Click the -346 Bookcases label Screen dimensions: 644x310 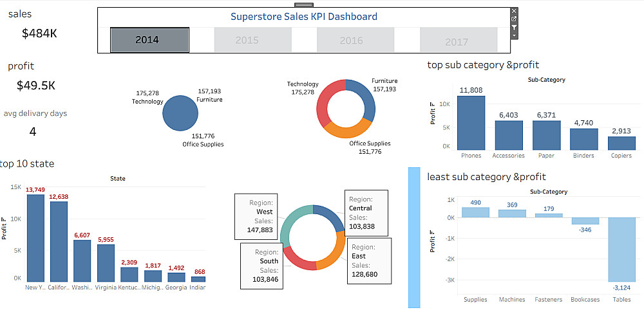[585, 229]
